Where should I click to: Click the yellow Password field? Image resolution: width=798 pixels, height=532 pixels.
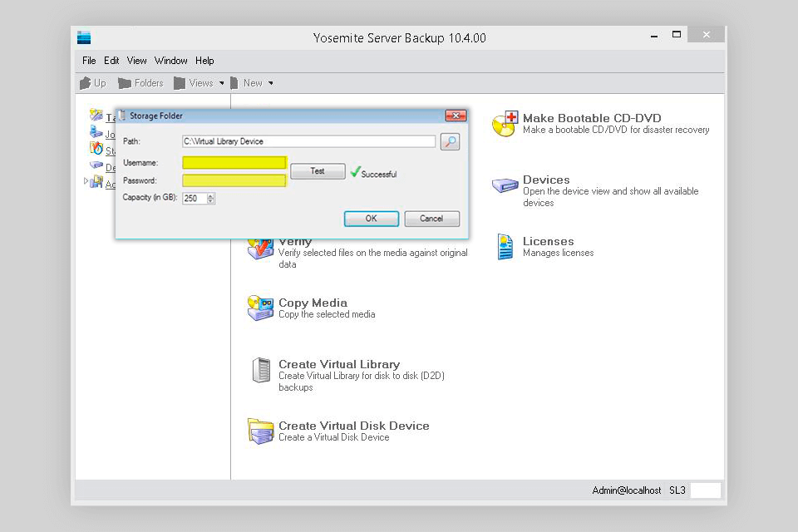[x=234, y=180]
